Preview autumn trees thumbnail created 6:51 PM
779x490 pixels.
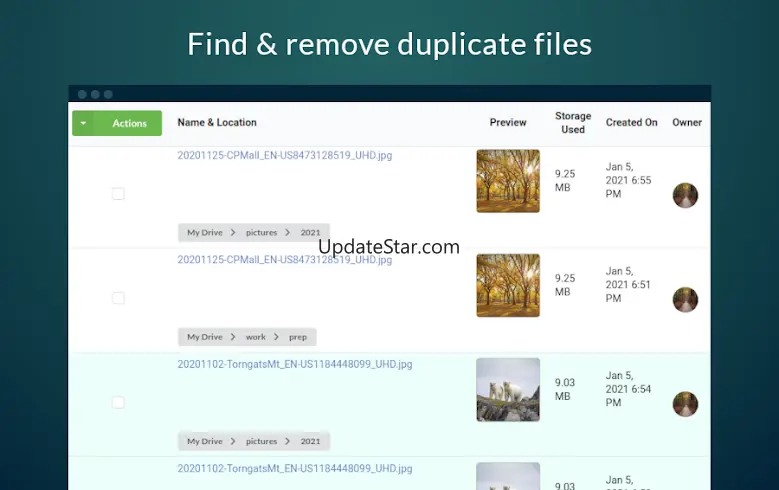508,285
